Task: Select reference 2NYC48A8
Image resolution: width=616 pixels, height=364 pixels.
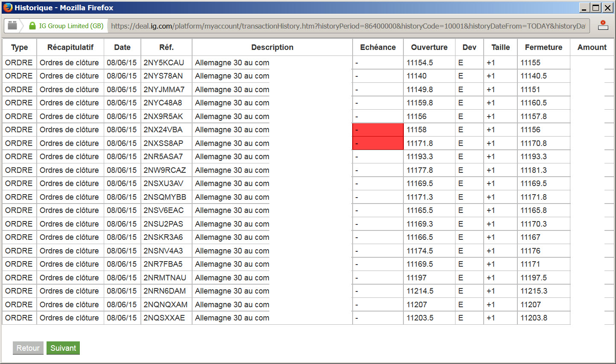Action: point(163,103)
